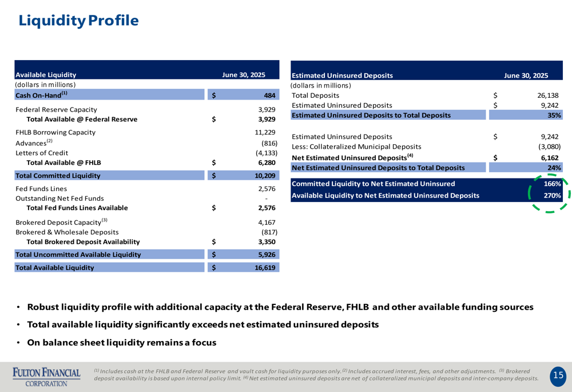Click the 166% committed liquidity ratio
The width and height of the screenshot is (572, 392).
[553, 184]
